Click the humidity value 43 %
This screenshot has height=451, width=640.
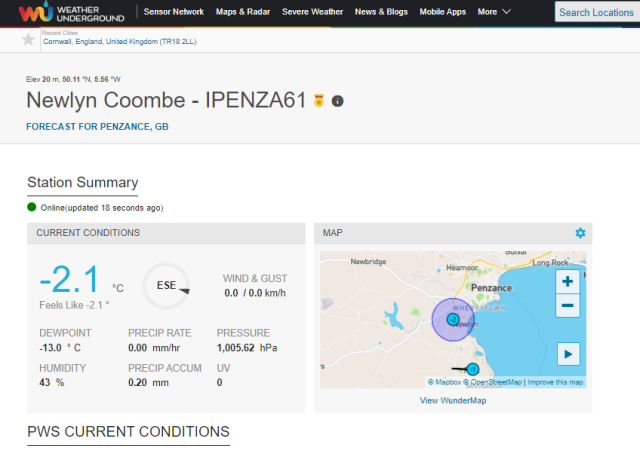point(51,382)
